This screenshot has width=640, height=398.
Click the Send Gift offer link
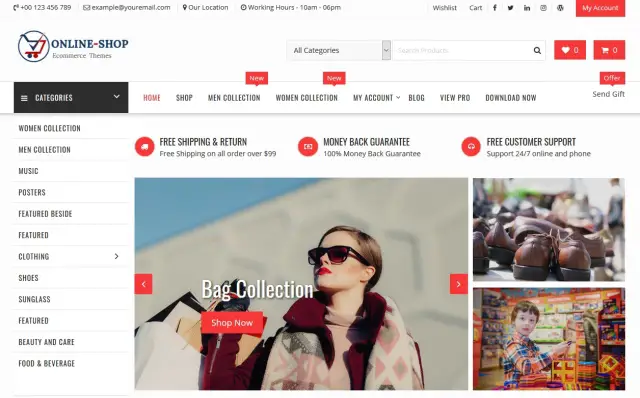pos(609,94)
